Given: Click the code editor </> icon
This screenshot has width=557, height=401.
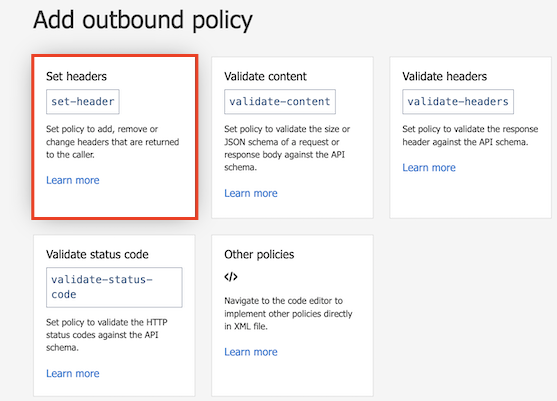Looking at the screenshot, I should click(231, 277).
